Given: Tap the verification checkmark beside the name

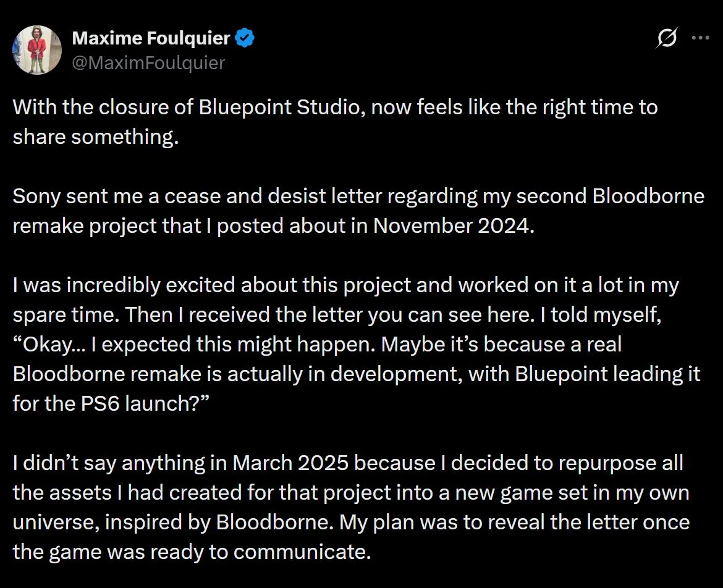Looking at the screenshot, I should [245, 37].
